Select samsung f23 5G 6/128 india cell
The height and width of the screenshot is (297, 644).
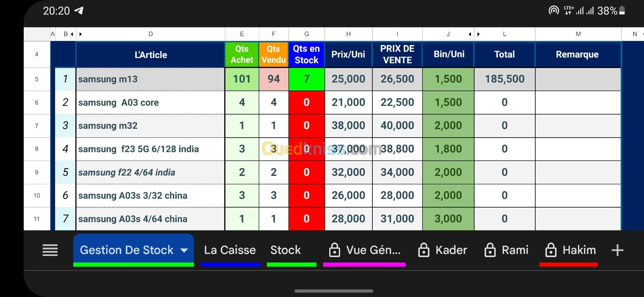(x=151, y=149)
